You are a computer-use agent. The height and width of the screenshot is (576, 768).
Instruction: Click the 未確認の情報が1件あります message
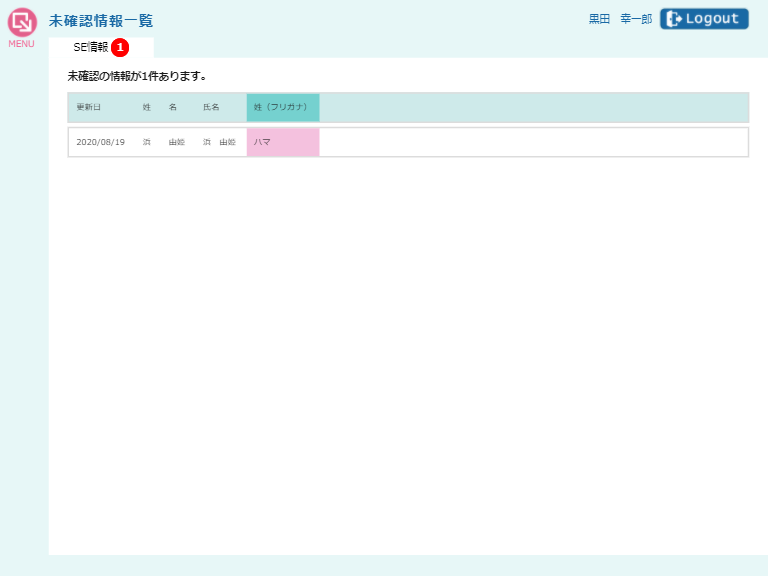(137, 76)
